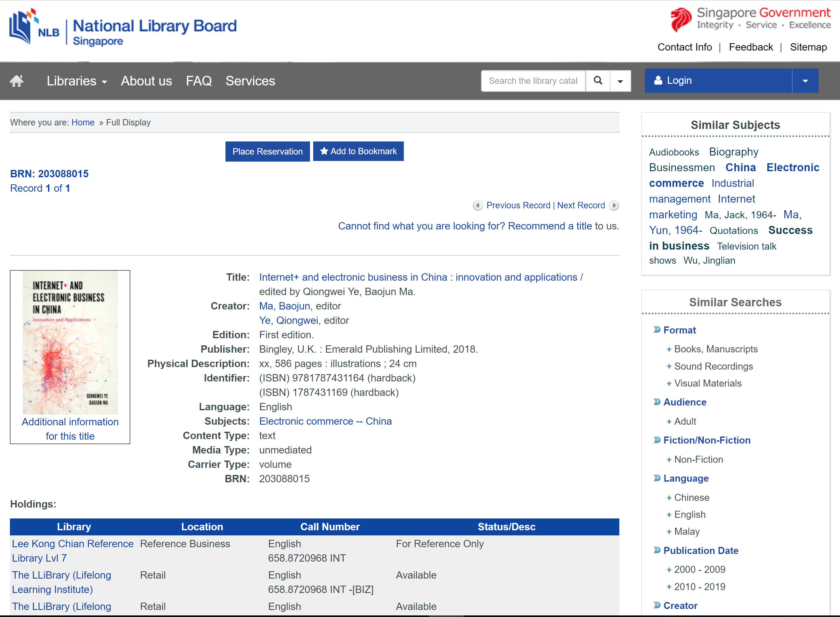Open the search options dropdown arrow

coord(620,81)
